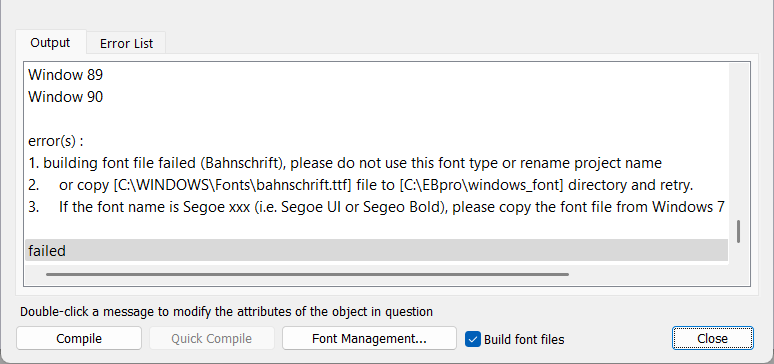
Task: Uncheck the Build font files checkbox
Action: tap(473, 339)
